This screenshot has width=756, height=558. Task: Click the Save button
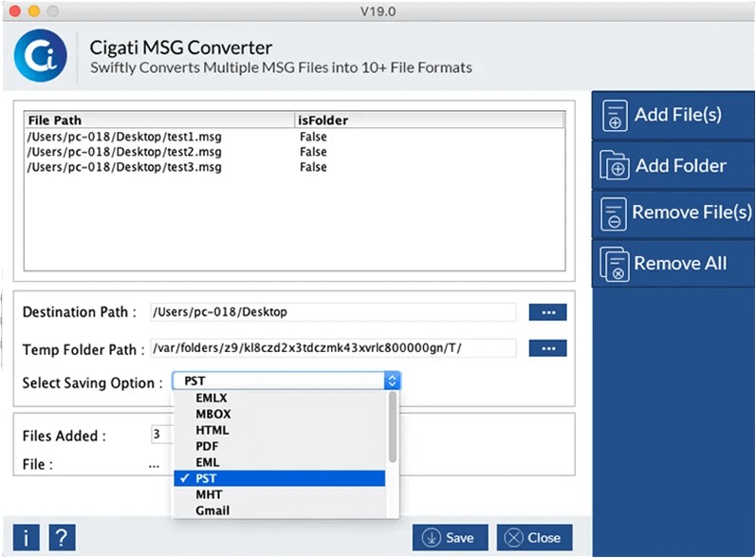[450, 537]
